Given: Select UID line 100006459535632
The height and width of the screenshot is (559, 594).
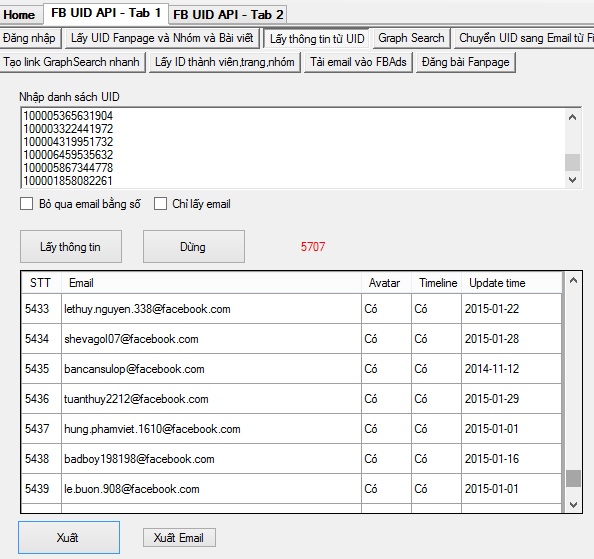Looking at the screenshot, I should click(x=68, y=155).
